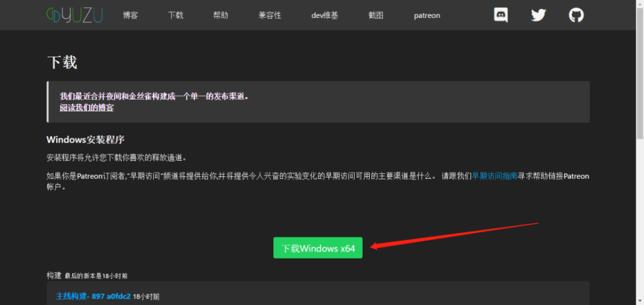Open the 兼容性 nav item
Viewport: 644px width, 305px height.
coord(270,15)
